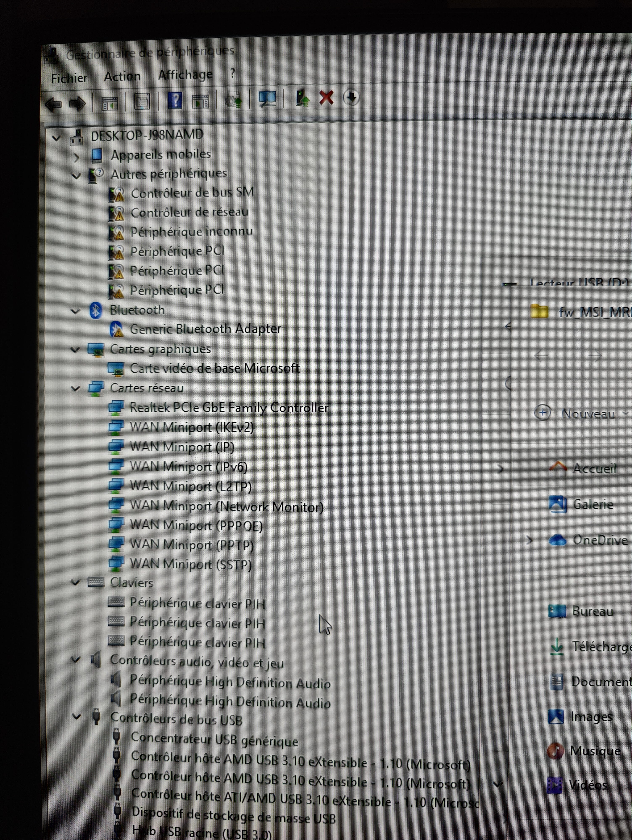Collapse the Cartes réseau category
This screenshot has height=840, width=632.
coord(76,388)
